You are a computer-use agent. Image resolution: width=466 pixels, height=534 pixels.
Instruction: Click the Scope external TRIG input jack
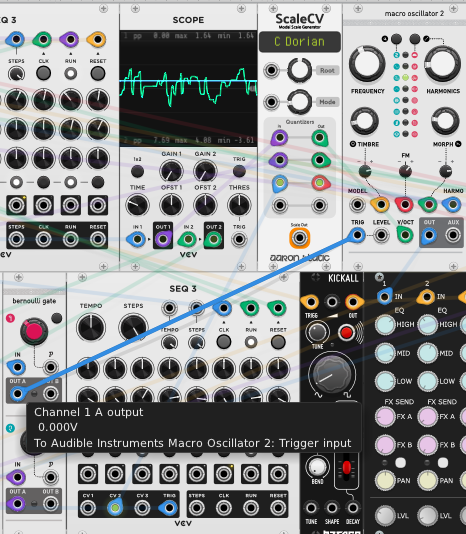[x=239, y=239]
